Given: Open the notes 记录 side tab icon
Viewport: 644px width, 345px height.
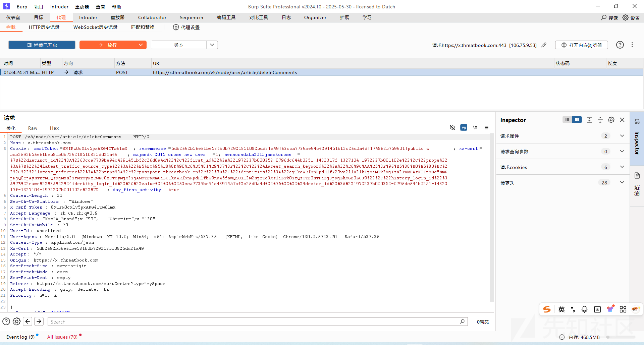Looking at the screenshot, I should click(x=637, y=175).
